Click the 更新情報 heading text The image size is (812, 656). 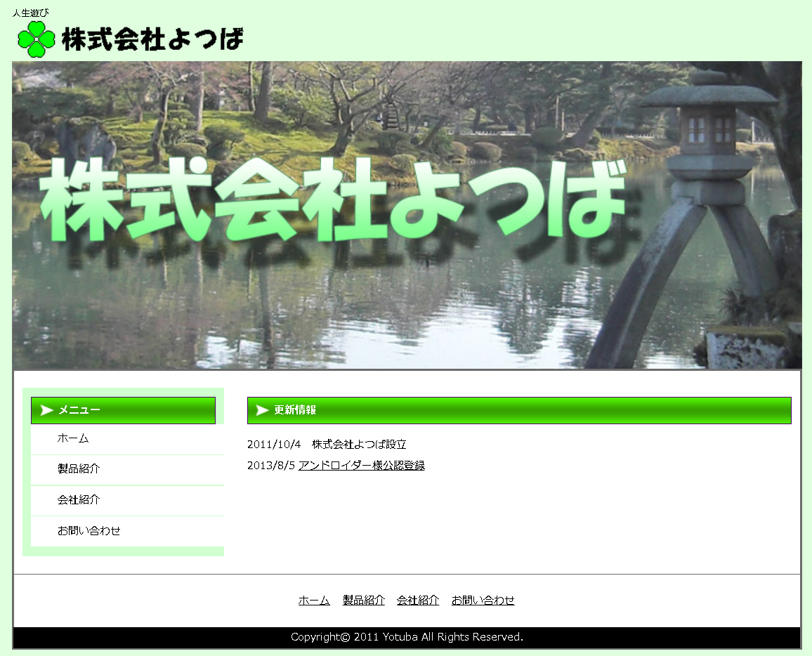(295, 410)
